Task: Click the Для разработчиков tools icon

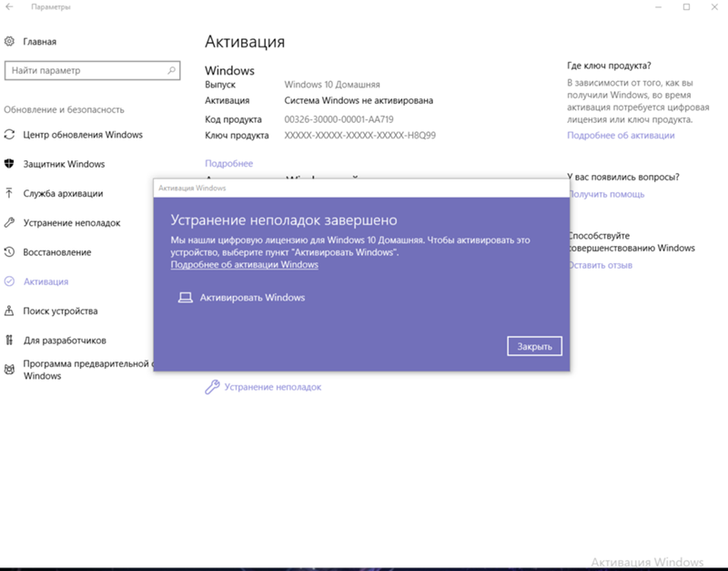Action: point(9,340)
